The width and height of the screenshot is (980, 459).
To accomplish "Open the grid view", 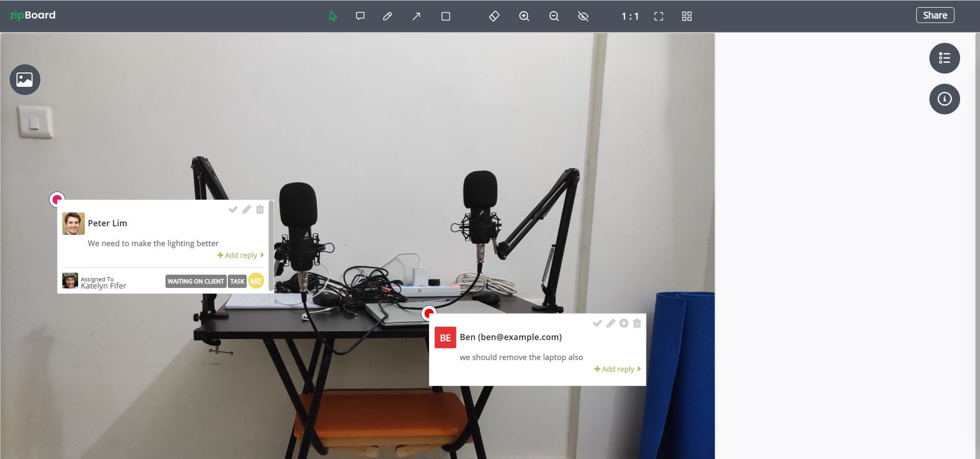I will pyautogui.click(x=687, y=16).
